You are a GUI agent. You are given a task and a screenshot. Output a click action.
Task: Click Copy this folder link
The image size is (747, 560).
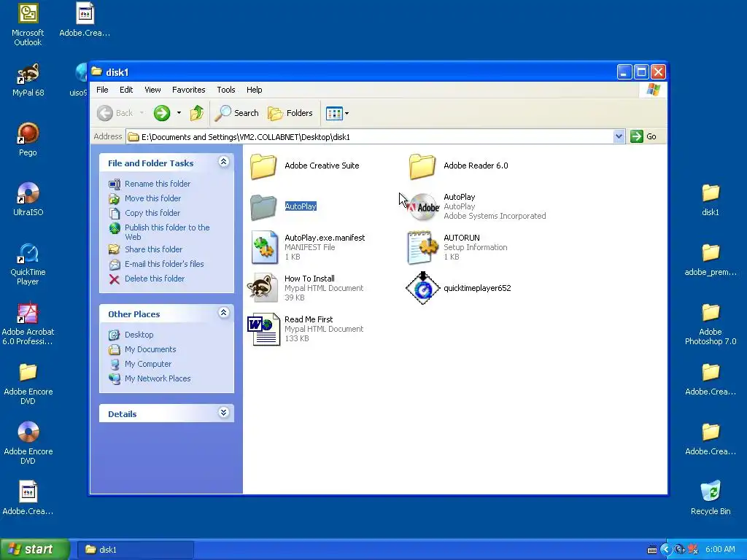point(152,213)
